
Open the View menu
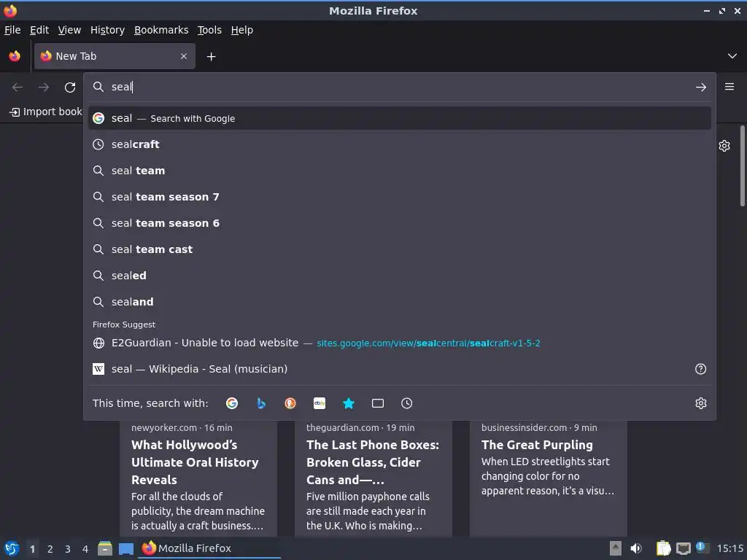(69, 30)
